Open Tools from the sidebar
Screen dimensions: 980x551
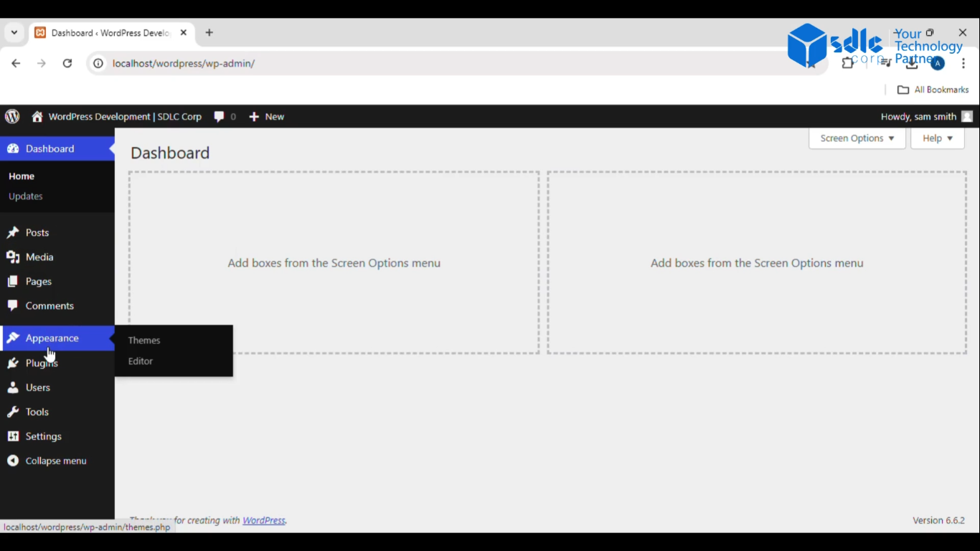coord(57,412)
